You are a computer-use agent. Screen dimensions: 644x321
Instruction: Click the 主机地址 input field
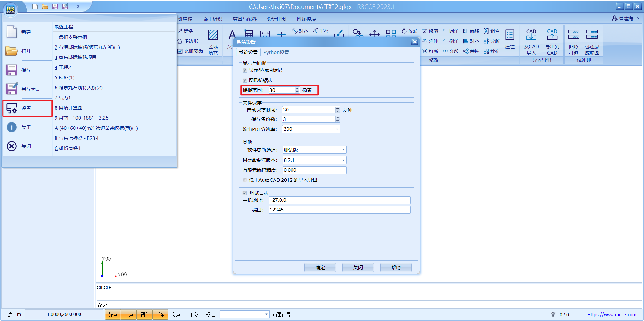click(x=339, y=200)
